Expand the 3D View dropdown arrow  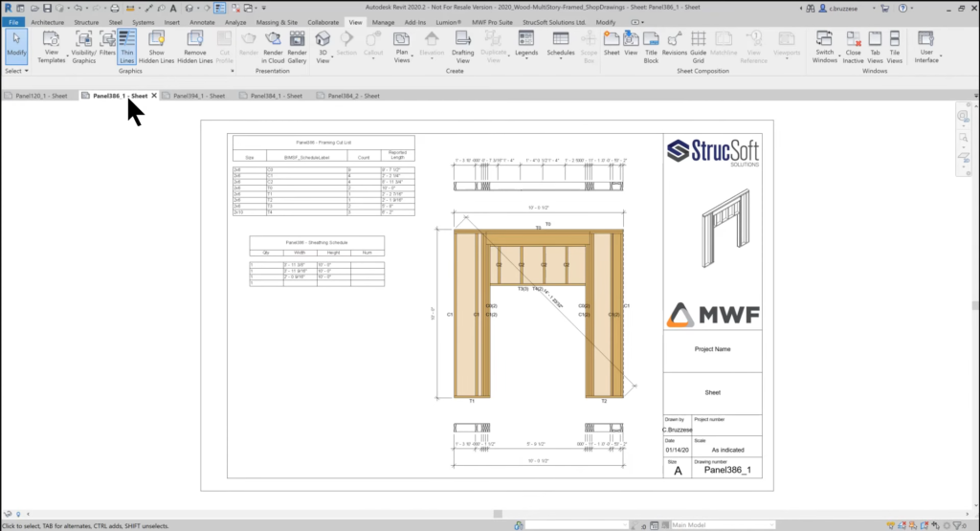[x=332, y=56]
